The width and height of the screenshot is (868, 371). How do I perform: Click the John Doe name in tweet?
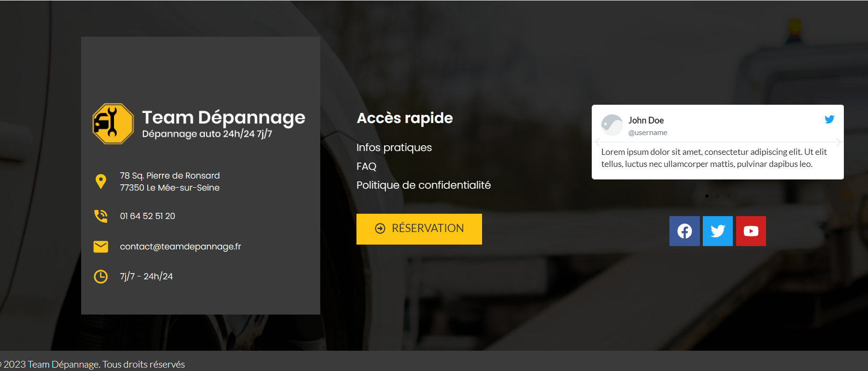(x=646, y=121)
